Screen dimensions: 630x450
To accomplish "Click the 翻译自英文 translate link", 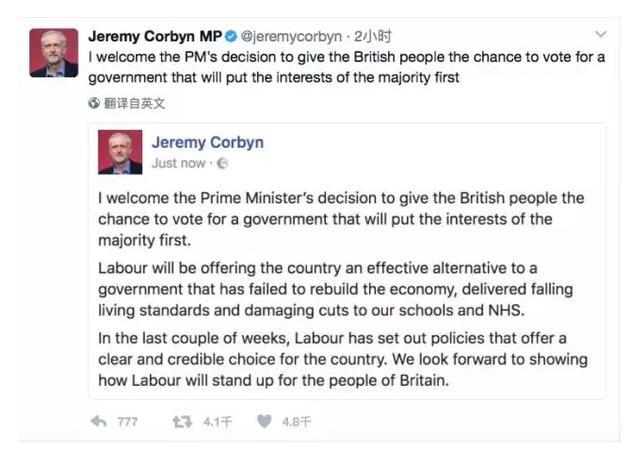I will (x=134, y=102).
